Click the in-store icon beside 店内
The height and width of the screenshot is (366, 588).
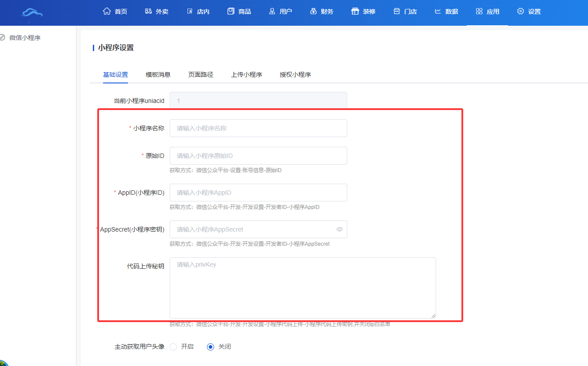click(x=190, y=11)
